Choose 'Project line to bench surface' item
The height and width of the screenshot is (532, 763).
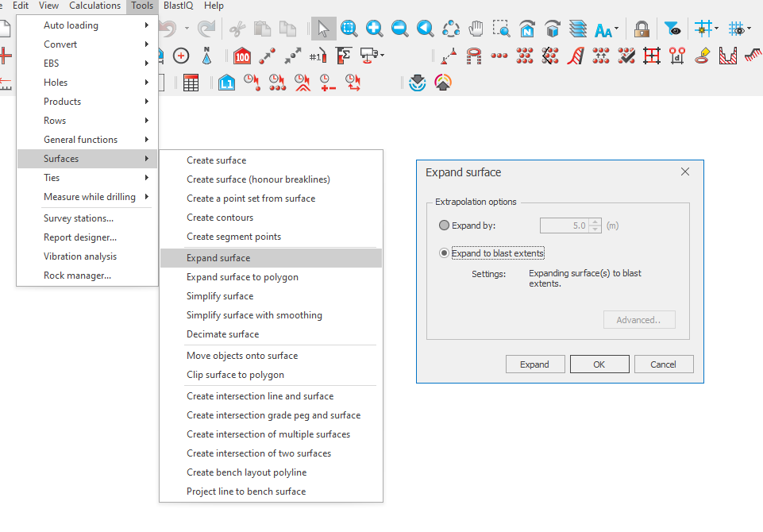coord(271,492)
